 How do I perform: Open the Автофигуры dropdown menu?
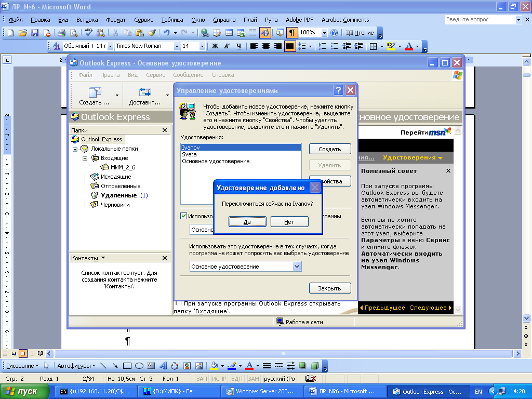[x=76, y=366]
